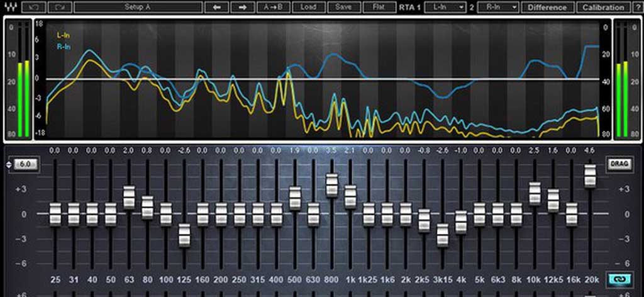Open help with the question mark
Image resolution: width=644 pixels, height=297 pixels.
click(637, 8)
